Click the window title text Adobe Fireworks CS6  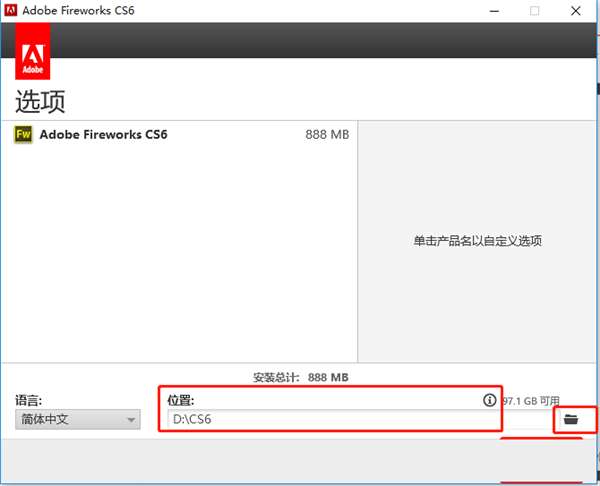[78, 10]
